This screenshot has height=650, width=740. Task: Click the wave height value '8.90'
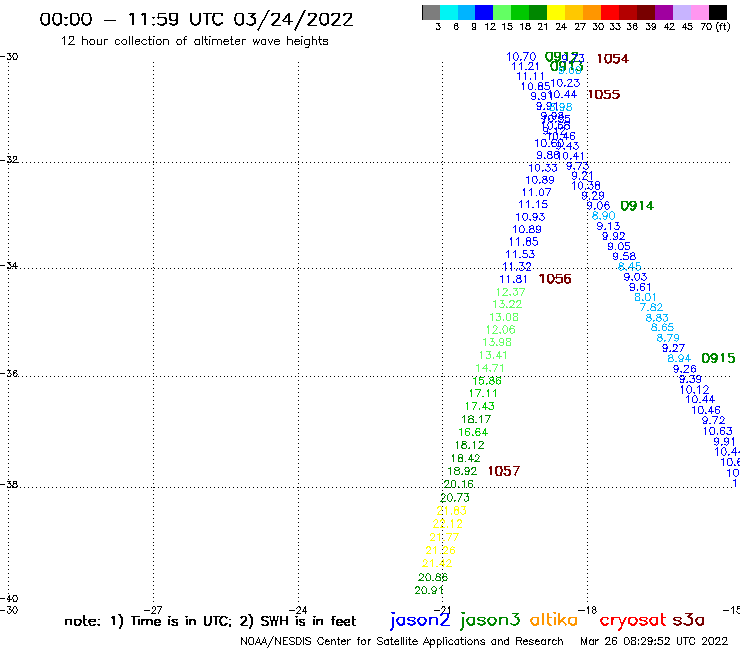click(x=604, y=216)
